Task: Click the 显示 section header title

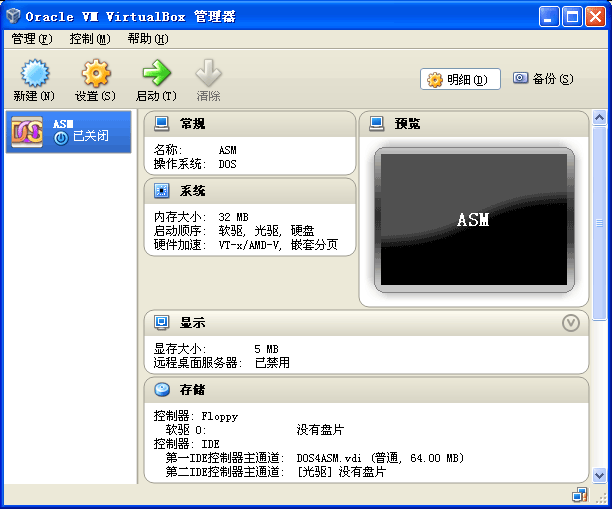Action: pyautogui.click(x=192, y=323)
